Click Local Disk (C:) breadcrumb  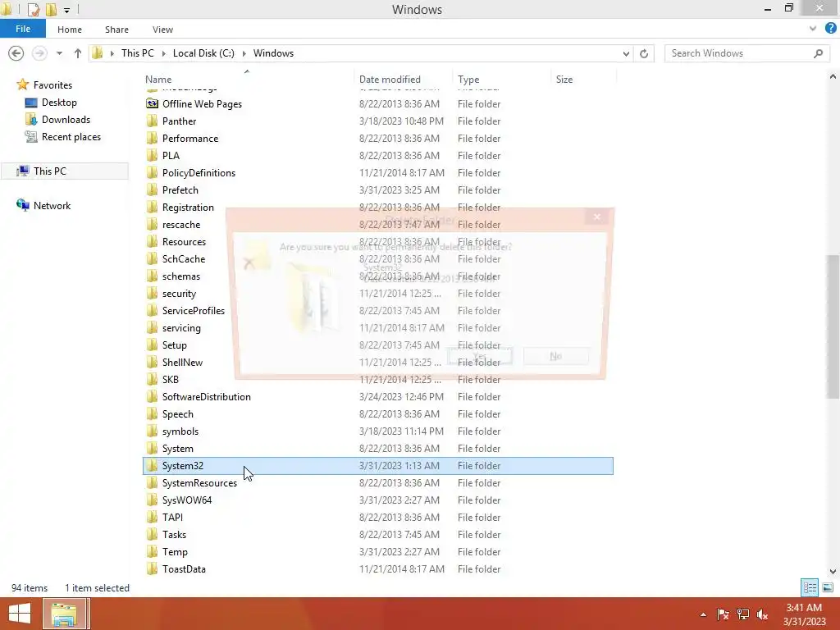203,53
